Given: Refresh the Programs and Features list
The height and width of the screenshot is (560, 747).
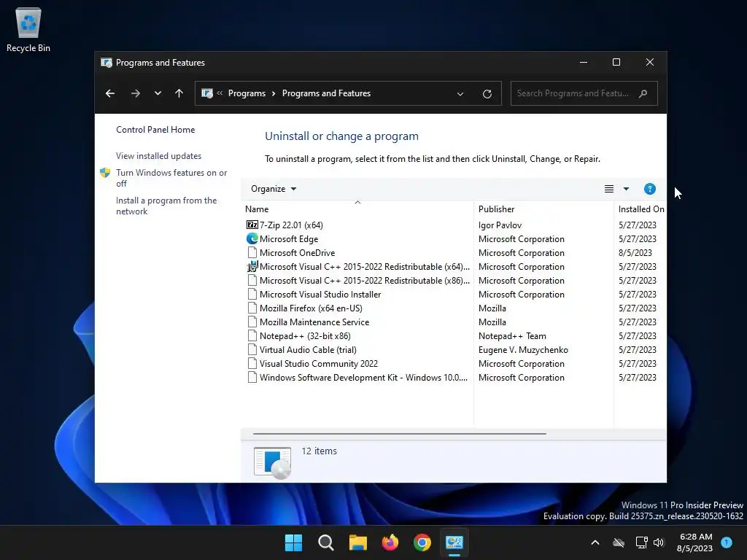Looking at the screenshot, I should (487, 94).
